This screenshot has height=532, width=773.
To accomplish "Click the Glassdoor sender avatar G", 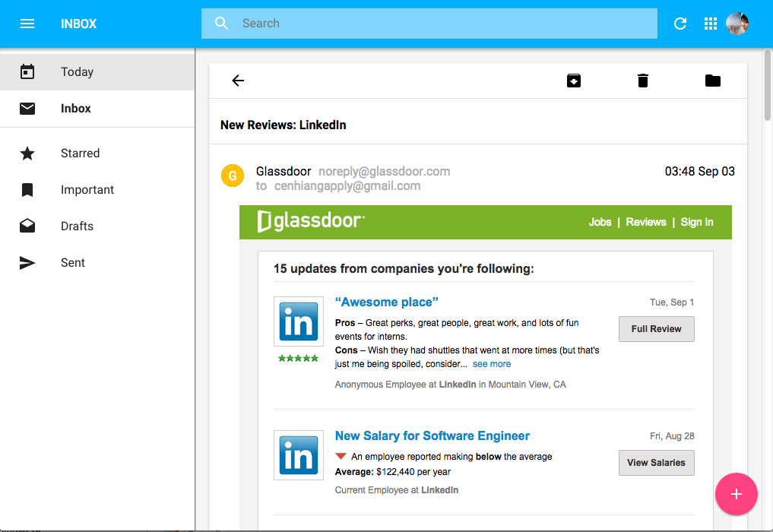I will 232,176.
